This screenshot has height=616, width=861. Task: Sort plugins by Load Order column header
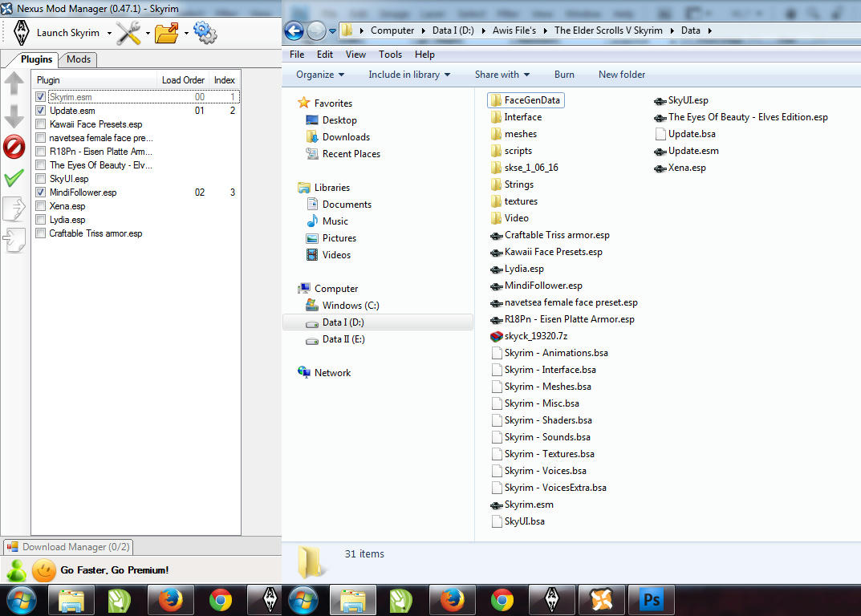(x=183, y=80)
